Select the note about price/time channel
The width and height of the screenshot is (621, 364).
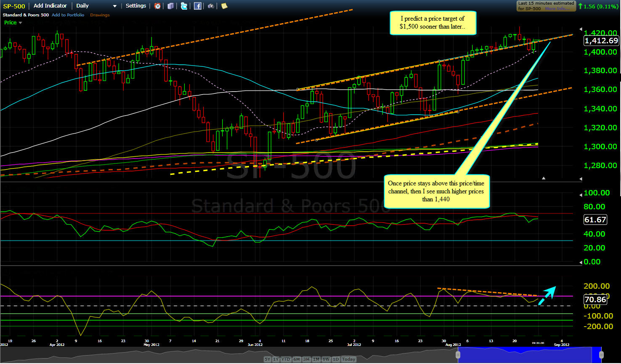(x=436, y=191)
